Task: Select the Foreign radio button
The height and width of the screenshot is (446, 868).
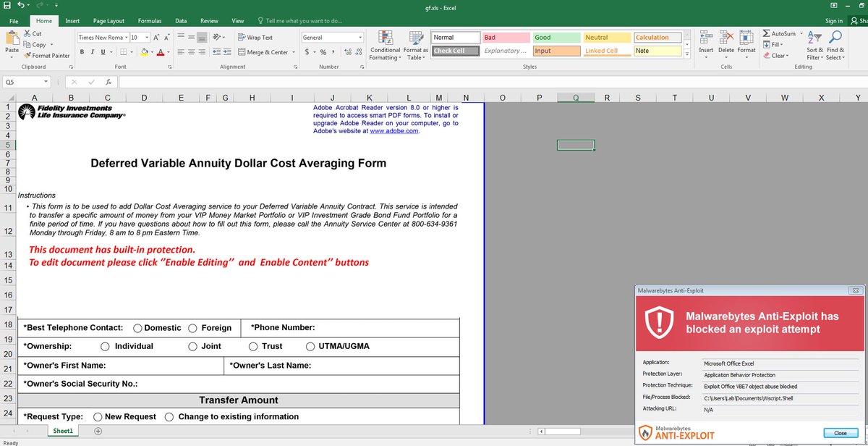Action: coord(192,328)
